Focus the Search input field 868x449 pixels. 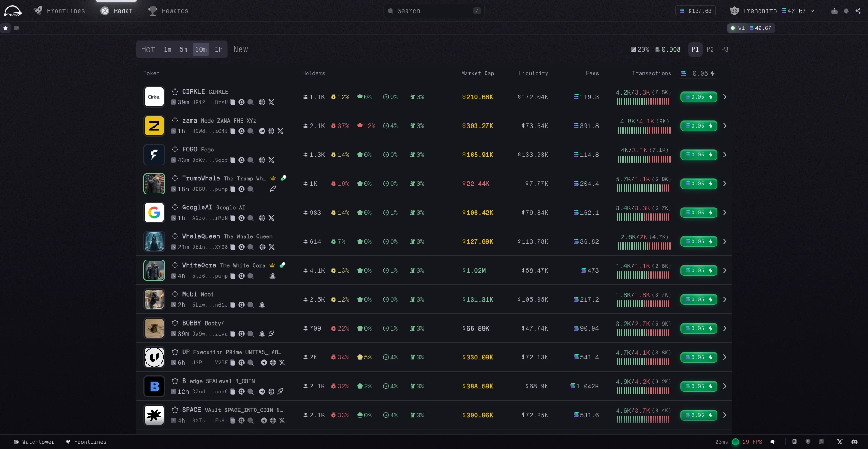tap(434, 11)
